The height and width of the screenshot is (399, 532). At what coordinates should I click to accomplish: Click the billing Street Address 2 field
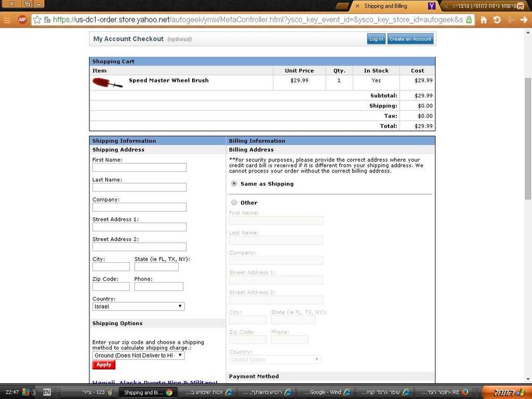coord(276,300)
